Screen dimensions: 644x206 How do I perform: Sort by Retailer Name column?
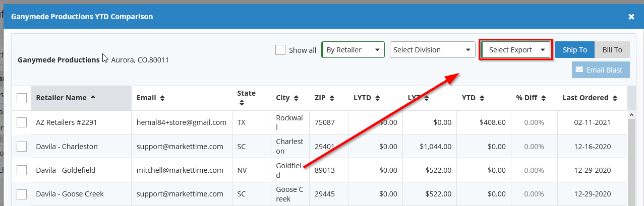pos(81,98)
